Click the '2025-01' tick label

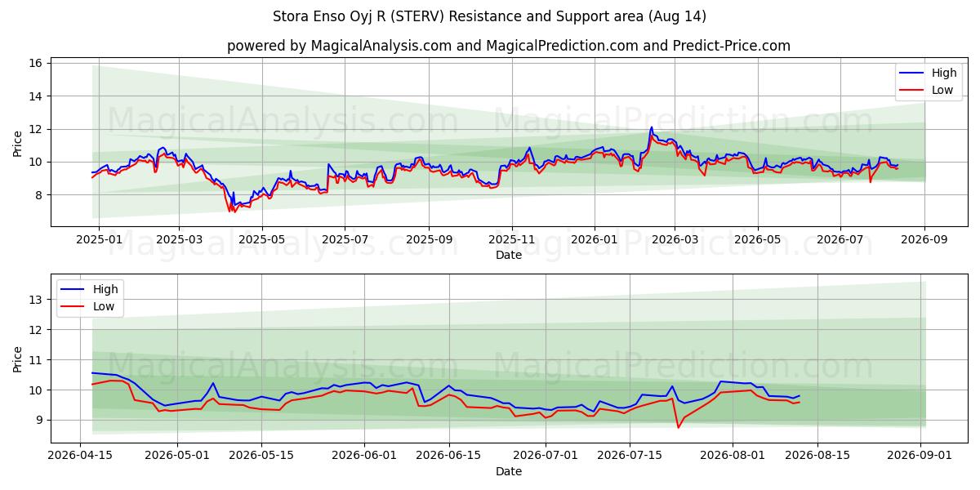click(x=99, y=240)
